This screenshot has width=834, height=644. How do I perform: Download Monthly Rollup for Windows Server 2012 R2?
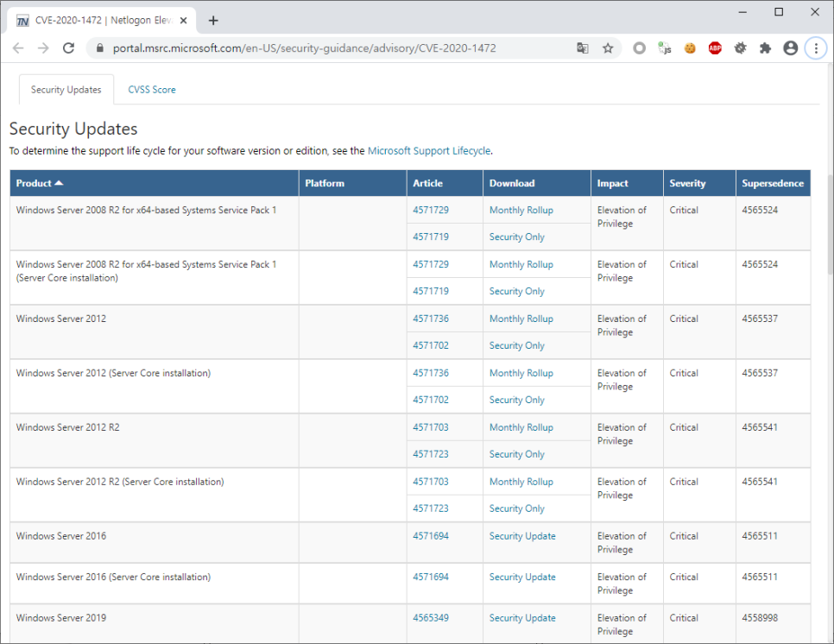click(x=521, y=427)
